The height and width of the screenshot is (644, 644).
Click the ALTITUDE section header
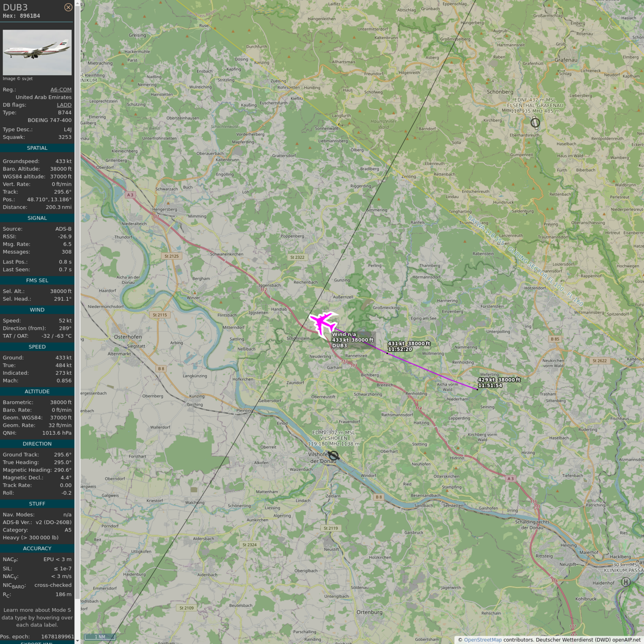pos(37,392)
